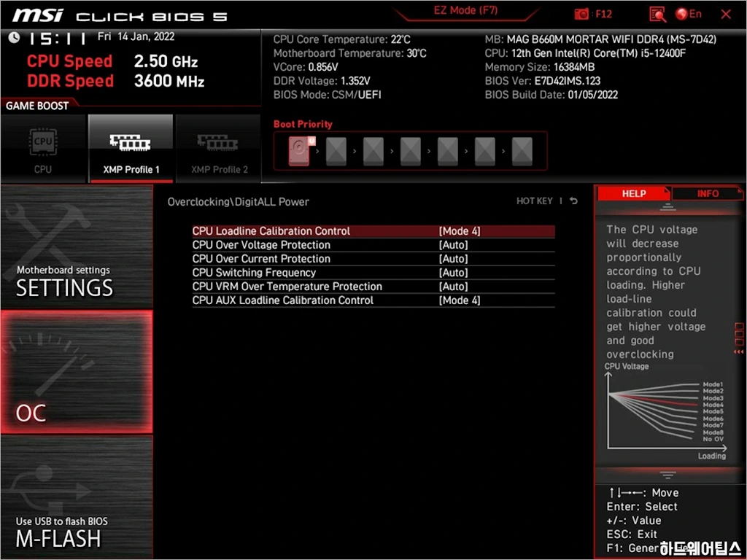The image size is (747, 560).
Task: Switch to EZ Mode (F7)
Action: (x=465, y=10)
